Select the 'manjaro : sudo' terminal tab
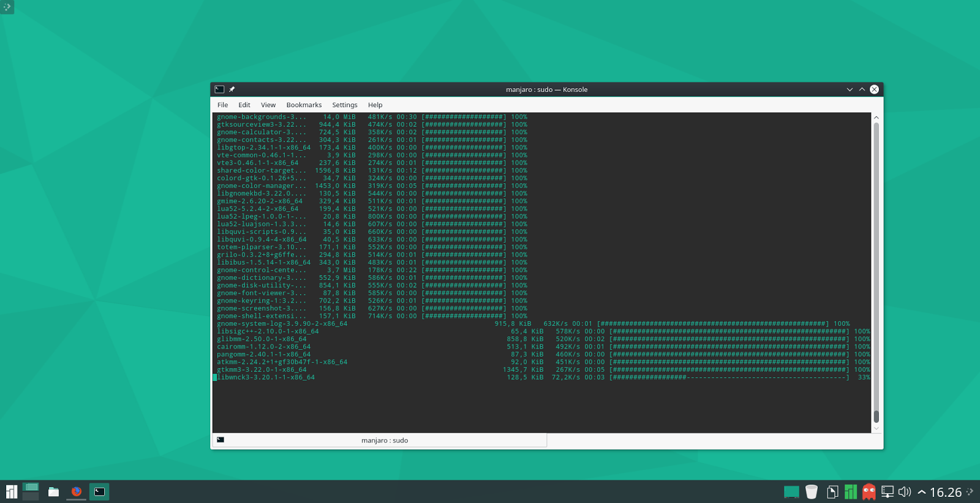This screenshot has width=980, height=503. point(380,441)
